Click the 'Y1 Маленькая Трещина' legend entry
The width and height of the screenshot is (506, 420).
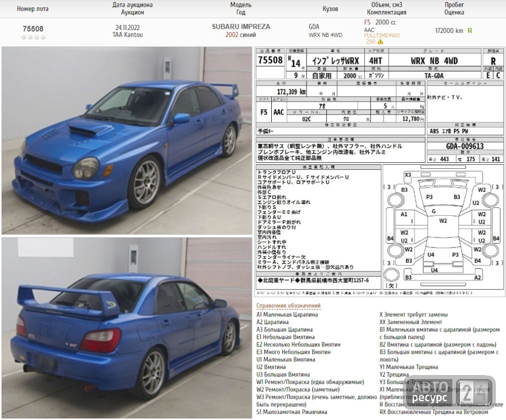click(409, 367)
